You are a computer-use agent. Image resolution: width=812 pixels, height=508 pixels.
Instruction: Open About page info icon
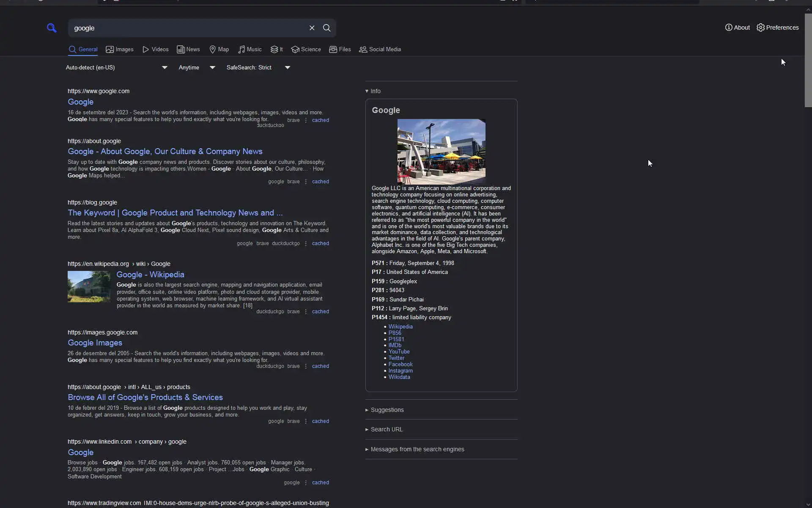[x=729, y=28]
